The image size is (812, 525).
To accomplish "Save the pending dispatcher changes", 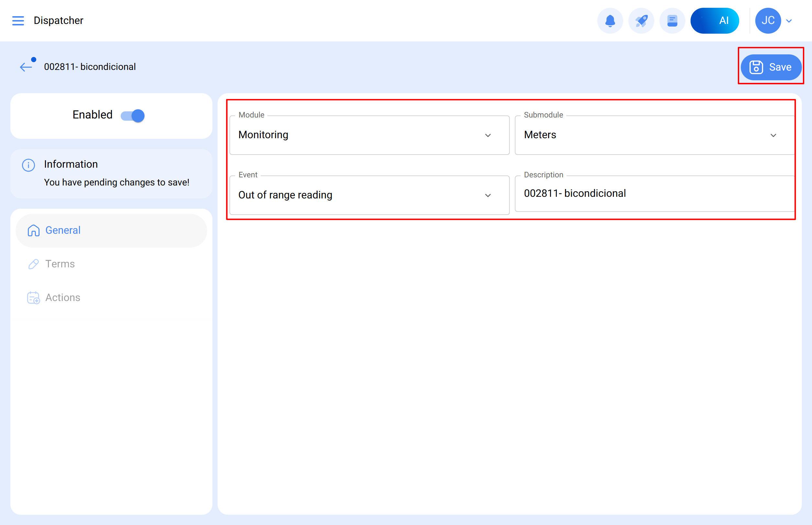I will click(x=771, y=67).
